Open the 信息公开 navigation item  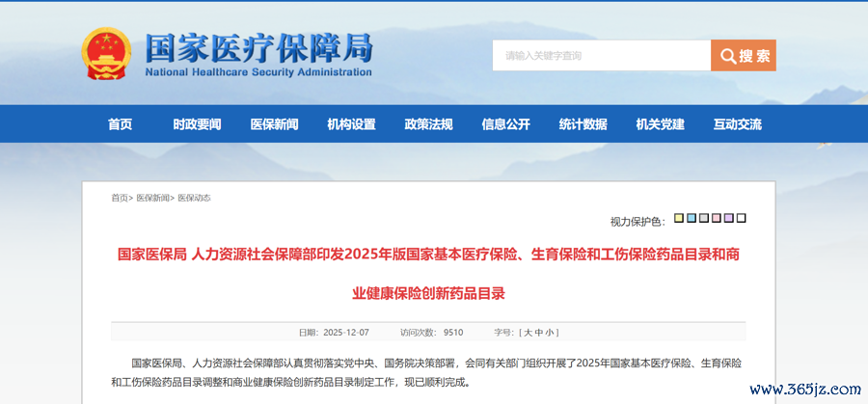tap(505, 124)
